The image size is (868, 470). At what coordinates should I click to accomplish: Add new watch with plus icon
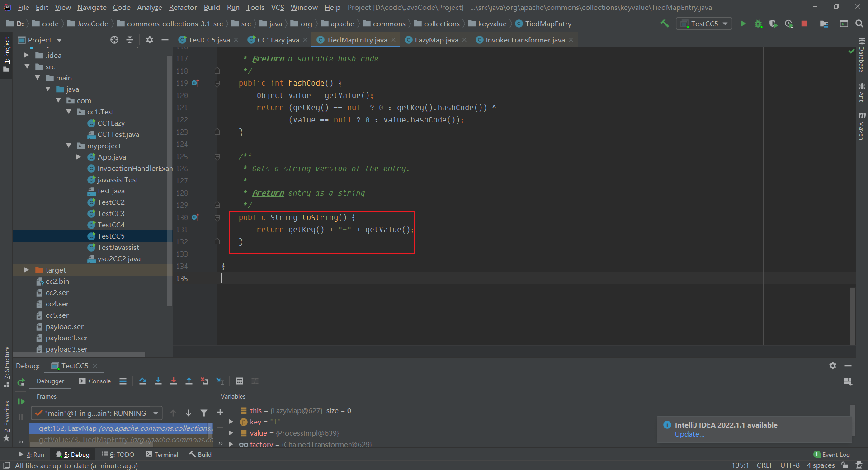click(x=220, y=412)
